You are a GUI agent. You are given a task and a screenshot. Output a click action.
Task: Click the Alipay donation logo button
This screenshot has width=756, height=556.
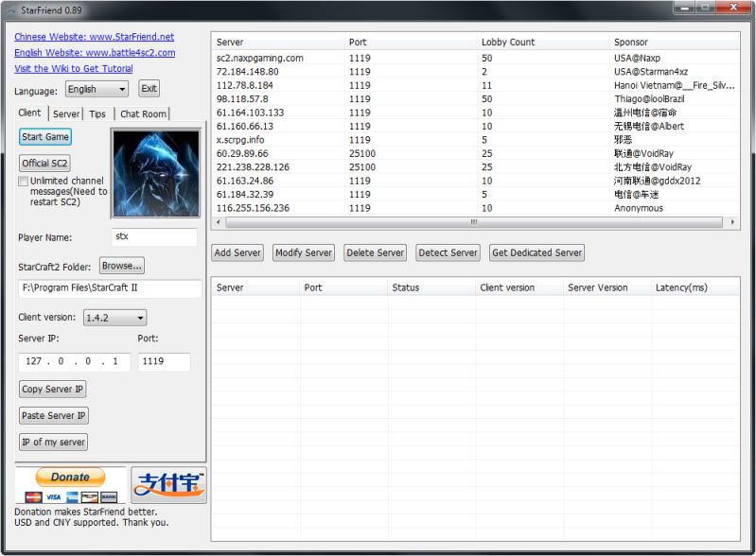point(168,485)
